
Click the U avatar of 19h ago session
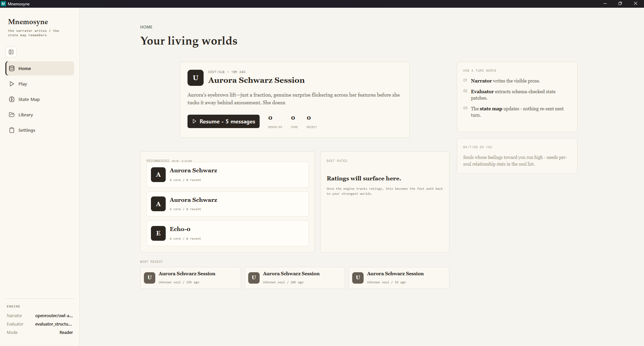150,278
